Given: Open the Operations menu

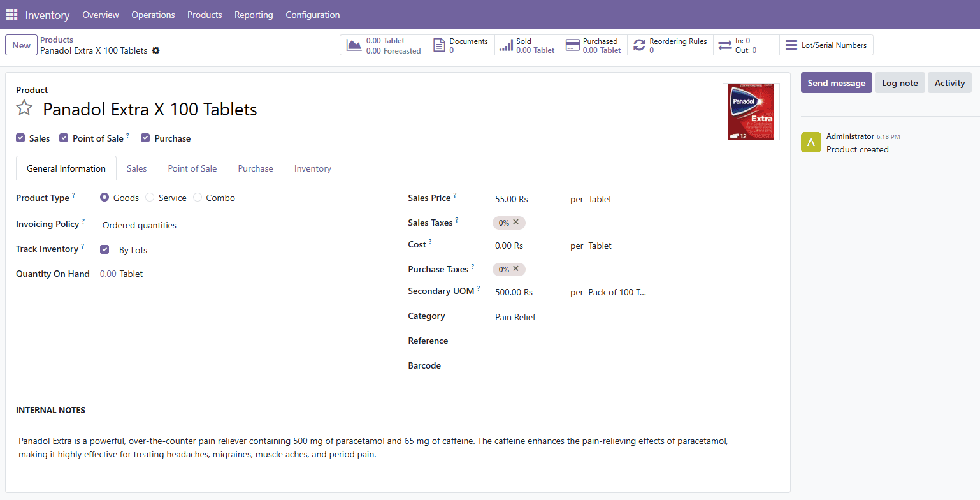Looking at the screenshot, I should click(x=153, y=15).
